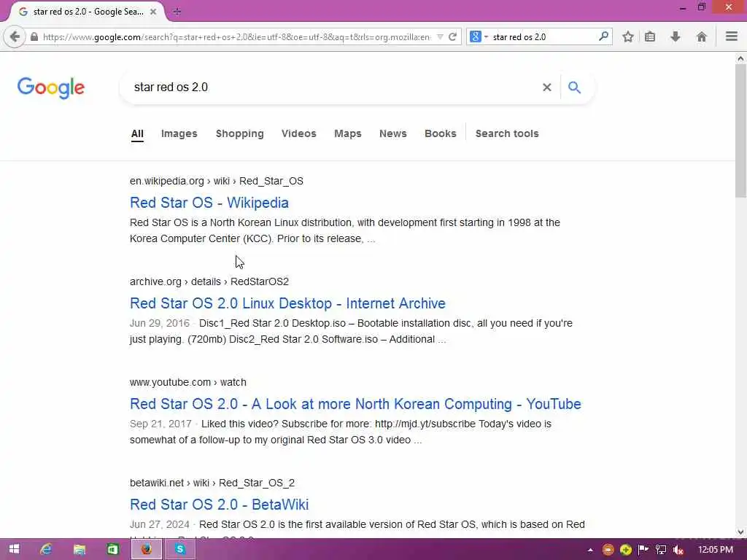747x560 pixels.
Task: Open the clock showing 12:05 PM
Action: (716, 550)
